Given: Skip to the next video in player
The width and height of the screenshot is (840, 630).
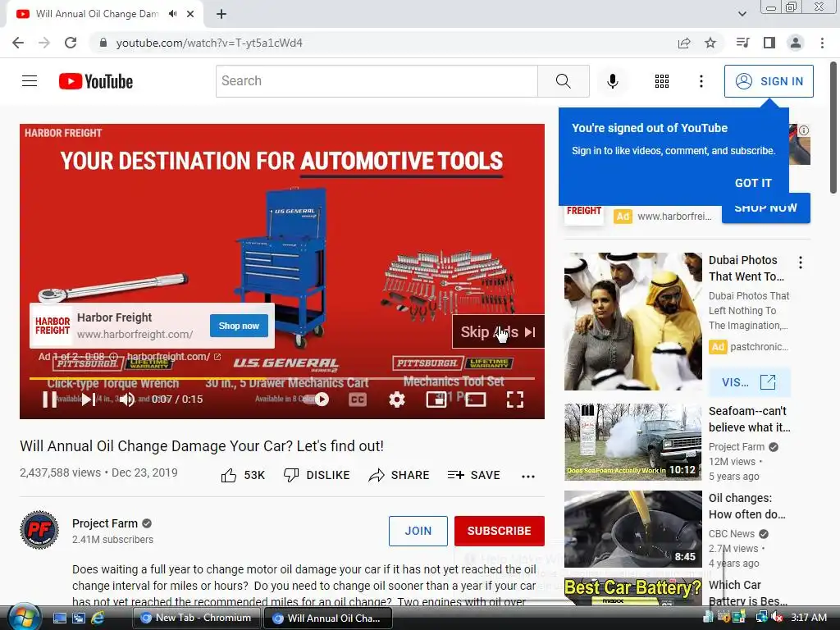Looking at the screenshot, I should coord(89,399).
